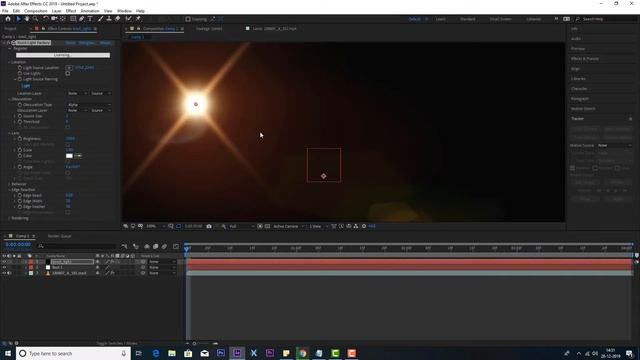Select the Zoom magnifier tool
The width and height of the screenshot is (640, 360).
(36, 19)
